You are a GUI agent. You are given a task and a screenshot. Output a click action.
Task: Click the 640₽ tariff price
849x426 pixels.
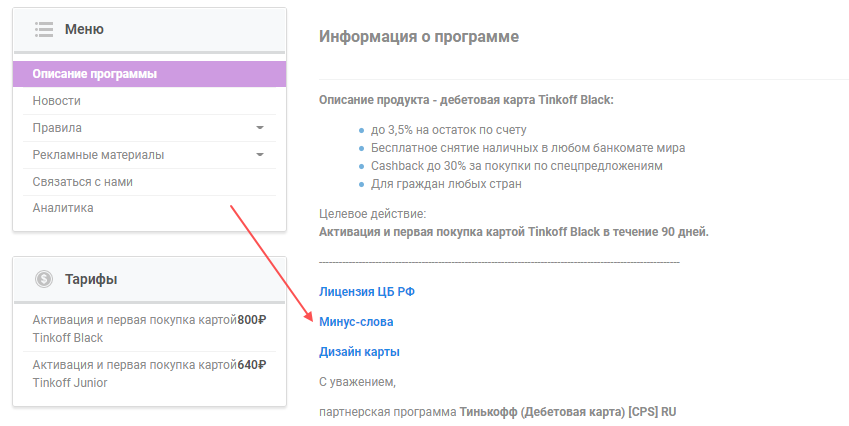[x=252, y=365]
